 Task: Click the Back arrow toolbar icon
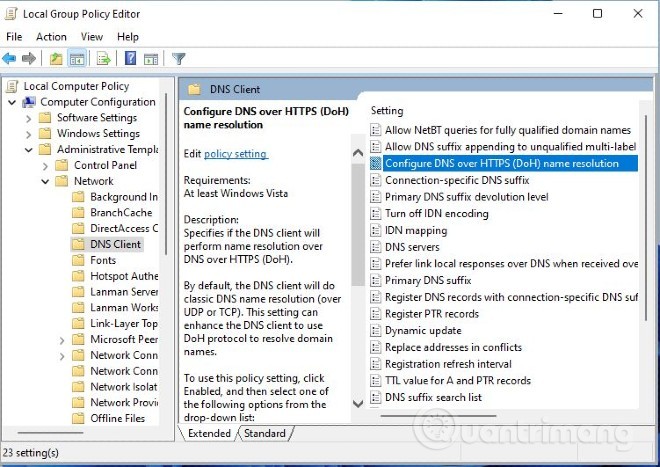tap(10, 59)
